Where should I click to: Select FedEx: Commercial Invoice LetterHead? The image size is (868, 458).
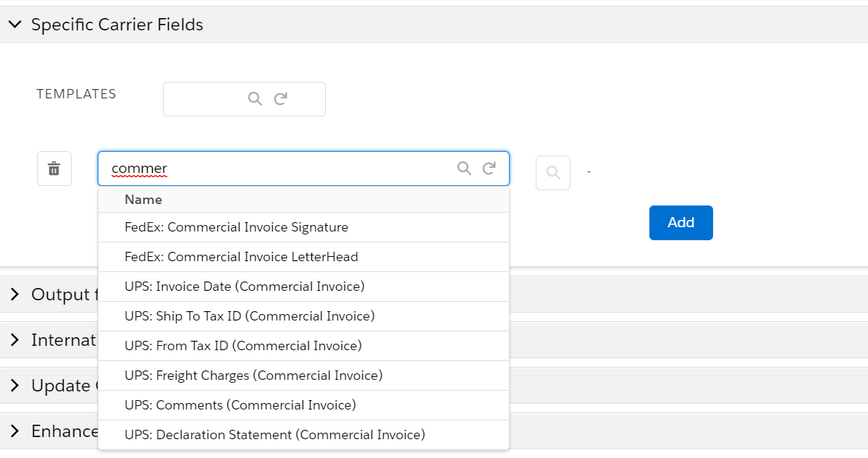click(x=303, y=257)
